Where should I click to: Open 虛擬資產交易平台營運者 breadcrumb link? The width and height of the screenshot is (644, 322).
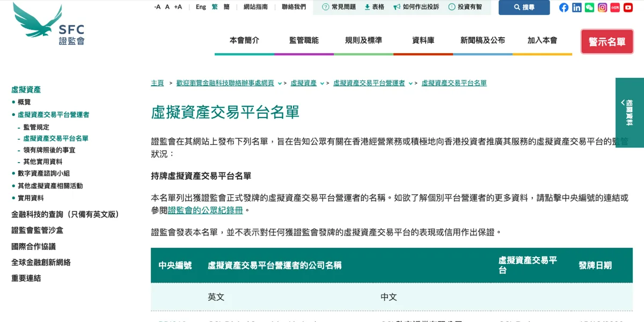(369, 83)
